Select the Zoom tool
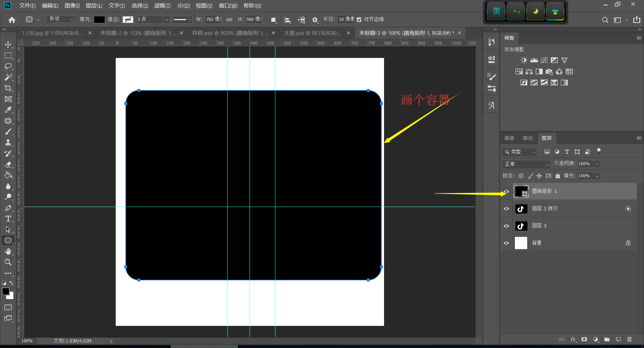Viewport: 644px width, 348px height. [x=8, y=262]
